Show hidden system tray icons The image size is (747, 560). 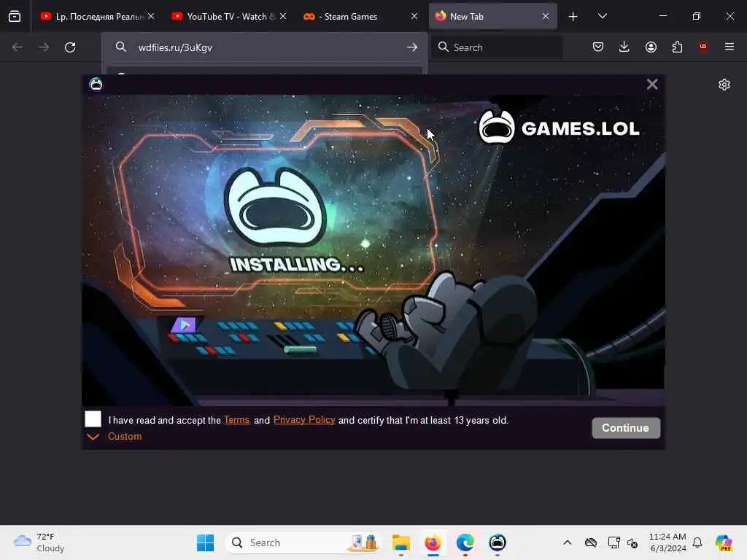coord(567,542)
